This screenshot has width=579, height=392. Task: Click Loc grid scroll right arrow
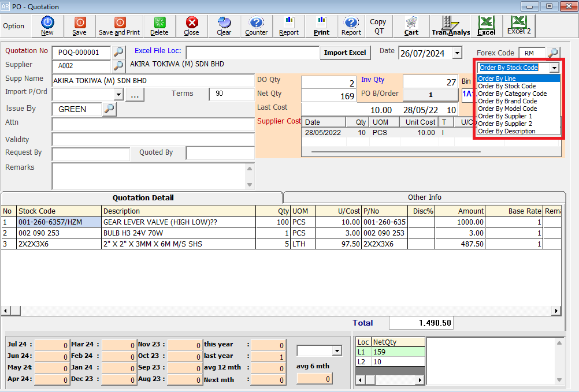(x=420, y=380)
